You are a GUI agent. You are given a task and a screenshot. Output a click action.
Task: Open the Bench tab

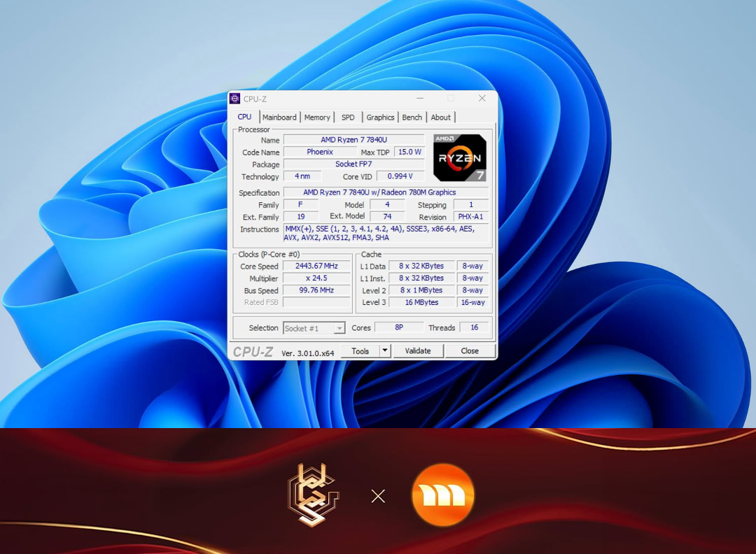point(412,118)
